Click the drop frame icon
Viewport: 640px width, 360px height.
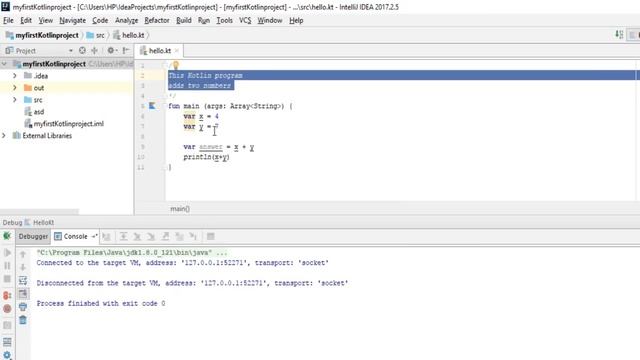(x=179, y=236)
